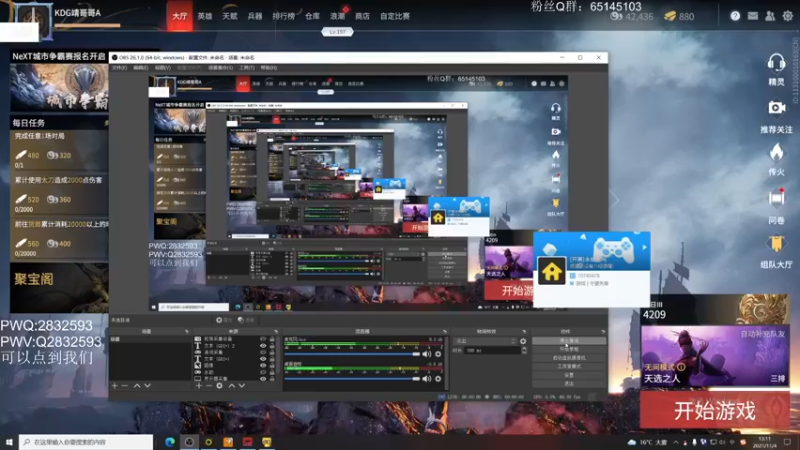Undock the 混音器 panel via header icon

[445, 332]
